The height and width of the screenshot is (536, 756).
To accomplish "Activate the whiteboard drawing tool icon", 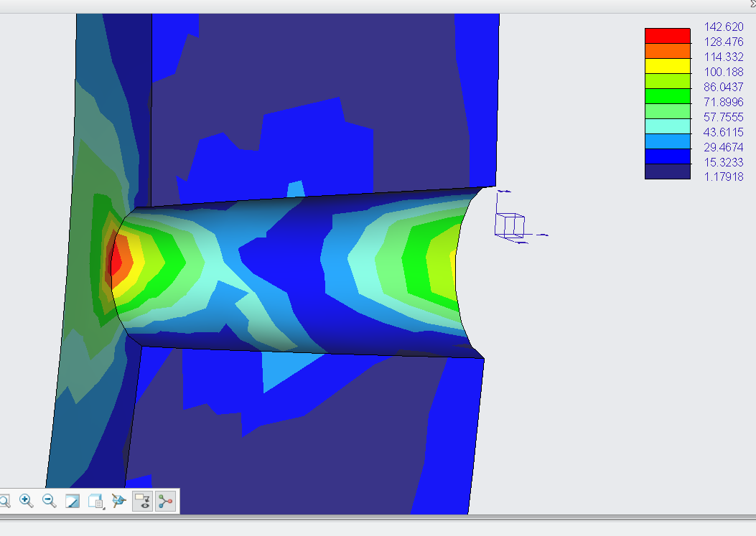I will pos(72,501).
